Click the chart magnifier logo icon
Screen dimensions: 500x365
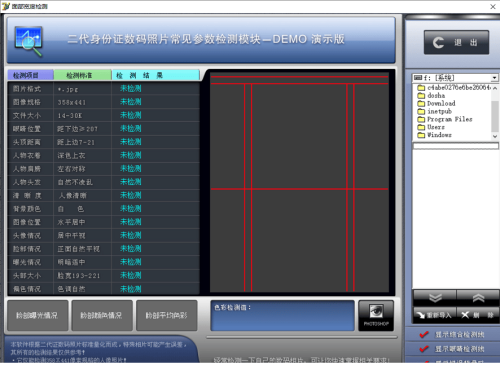pyautogui.click(x=29, y=41)
